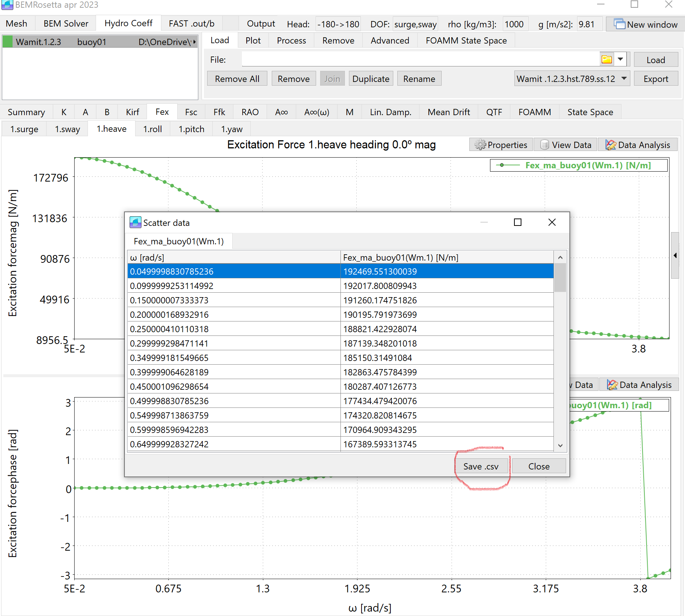Viewport: 685px width, 616px height.
Task: Collapse the side panel with the right-edge arrow
Action: tap(675, 255)
